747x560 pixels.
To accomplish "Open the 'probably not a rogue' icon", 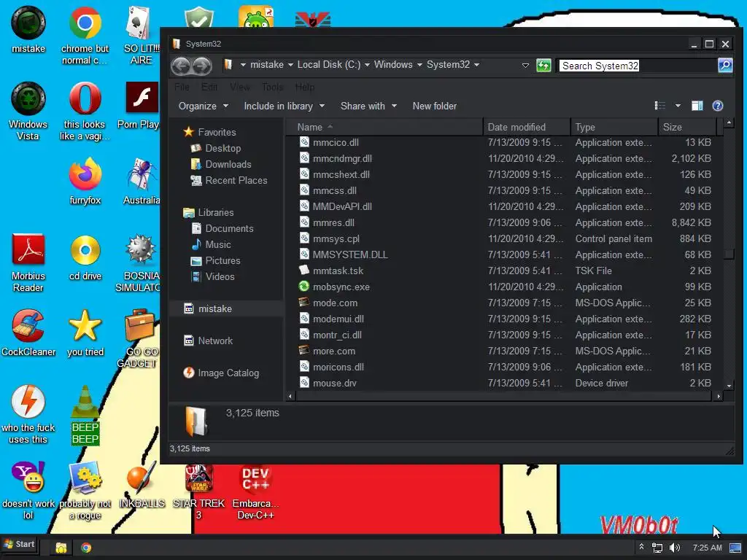I will (85, 489).
